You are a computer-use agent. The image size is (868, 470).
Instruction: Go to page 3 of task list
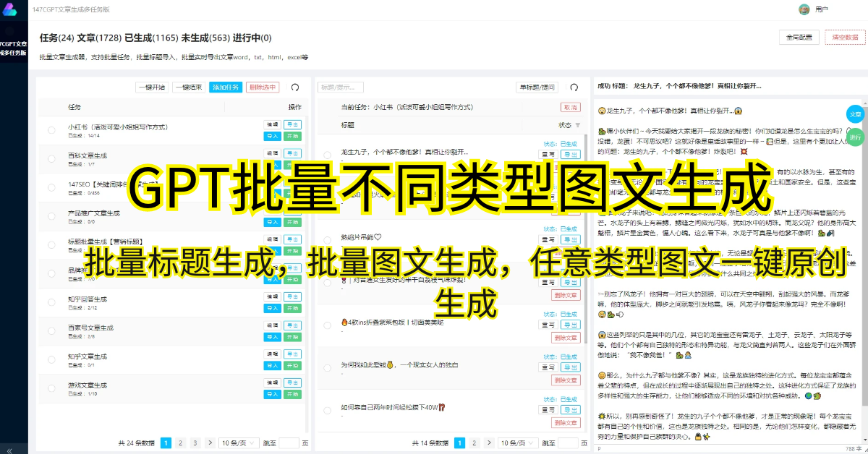coord(195,443)
